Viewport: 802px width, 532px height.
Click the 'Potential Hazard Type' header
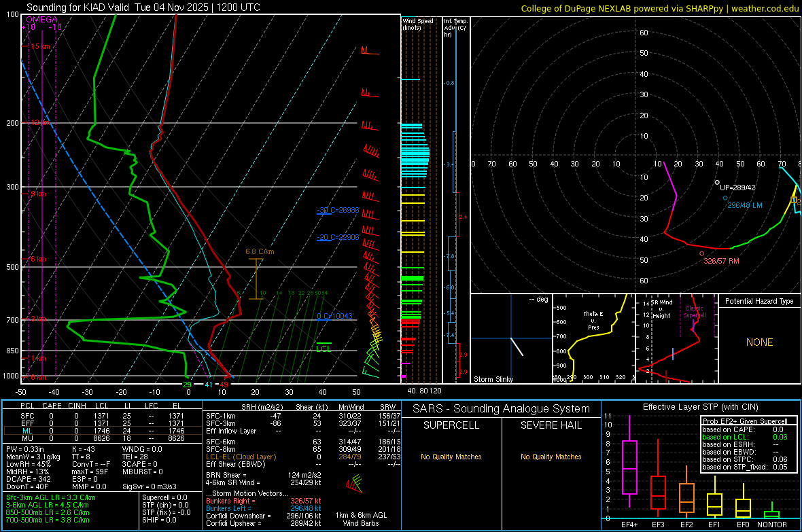pos(759,301)
